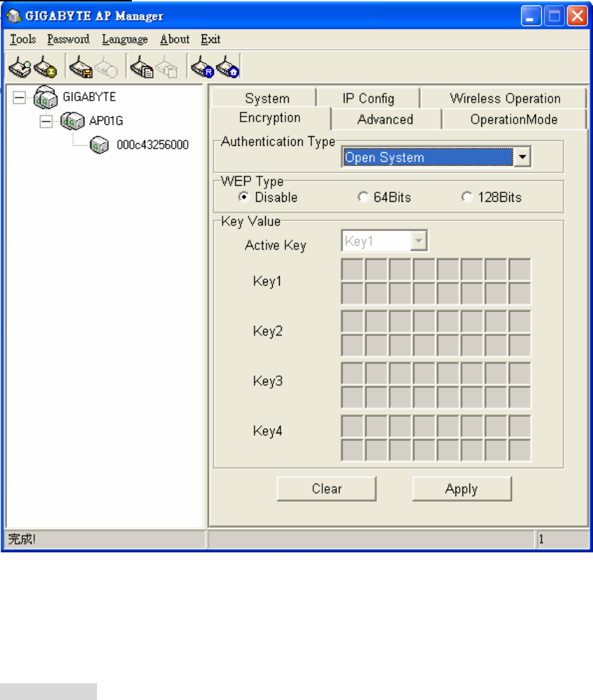593x700 pixels.
Task: Open the Tools menu
Action: (23, 39)
